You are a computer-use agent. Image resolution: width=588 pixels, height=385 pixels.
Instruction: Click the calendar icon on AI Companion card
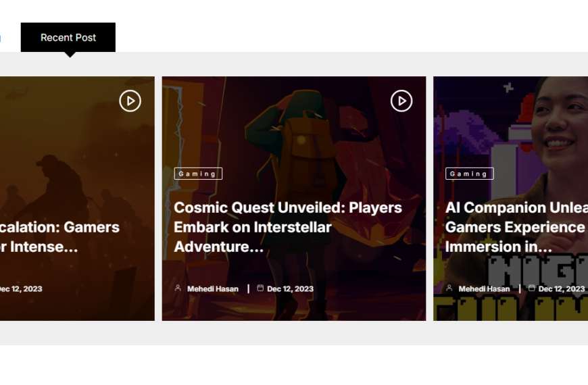(x=532, y=288)
